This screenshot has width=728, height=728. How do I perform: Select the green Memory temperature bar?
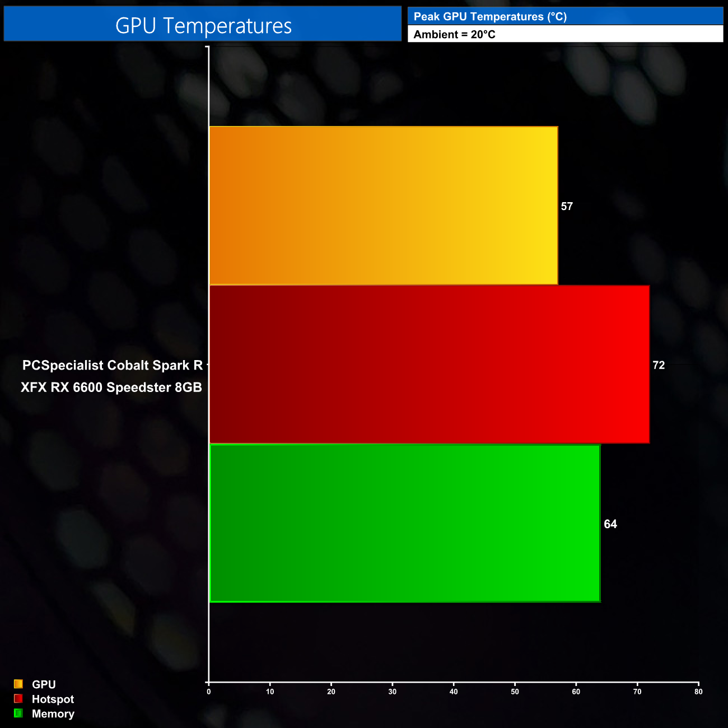tap(405, 523)
